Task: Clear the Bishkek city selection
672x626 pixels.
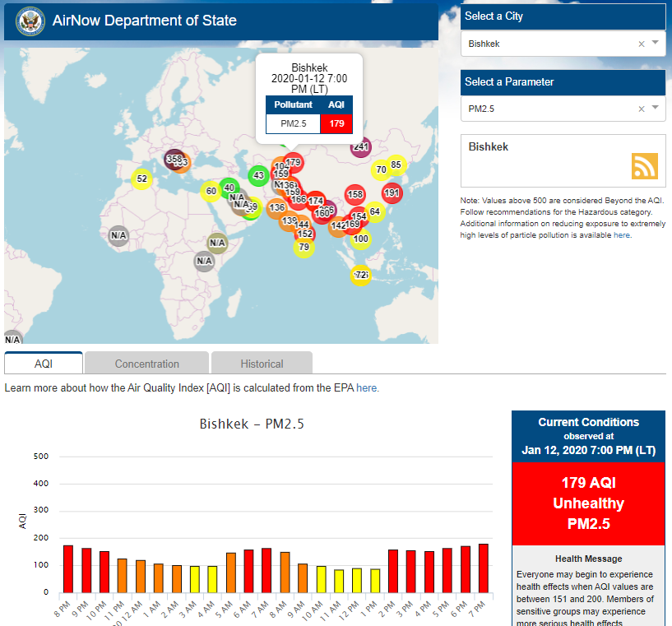Action: click(x=642, y=44)
